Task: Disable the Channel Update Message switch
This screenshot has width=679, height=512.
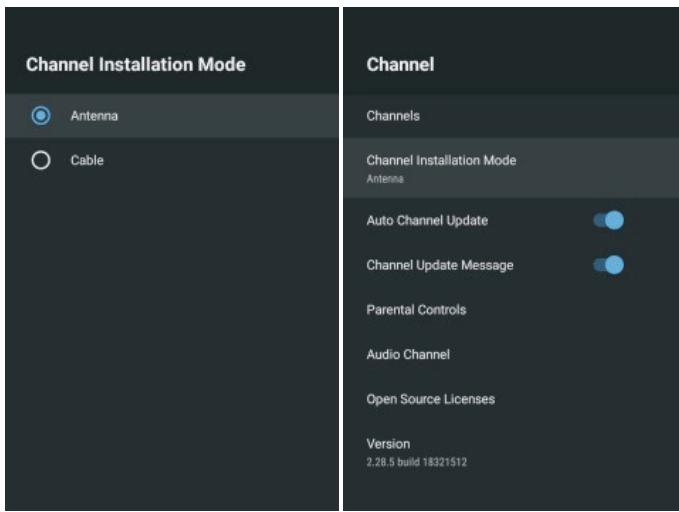Action: point(608,265)
